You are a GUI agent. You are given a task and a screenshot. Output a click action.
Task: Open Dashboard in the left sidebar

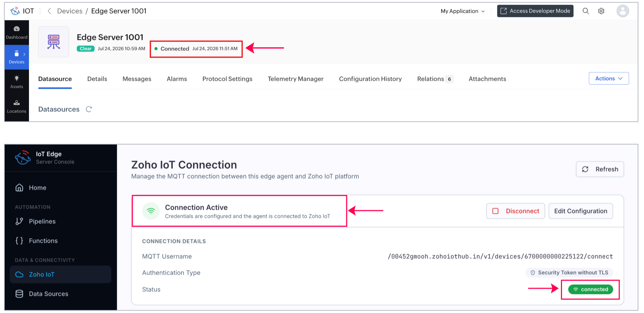[x=17, y=33]
